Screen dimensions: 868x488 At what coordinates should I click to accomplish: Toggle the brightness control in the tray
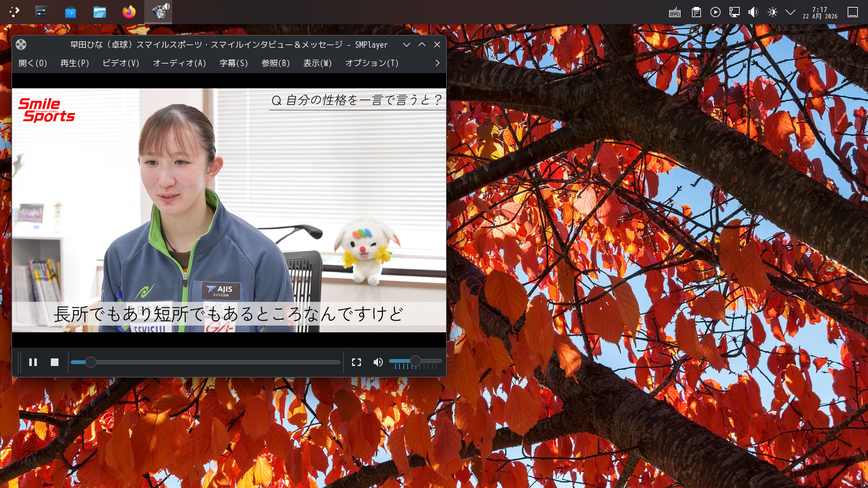pyautogui.click(x=773, y=11)
